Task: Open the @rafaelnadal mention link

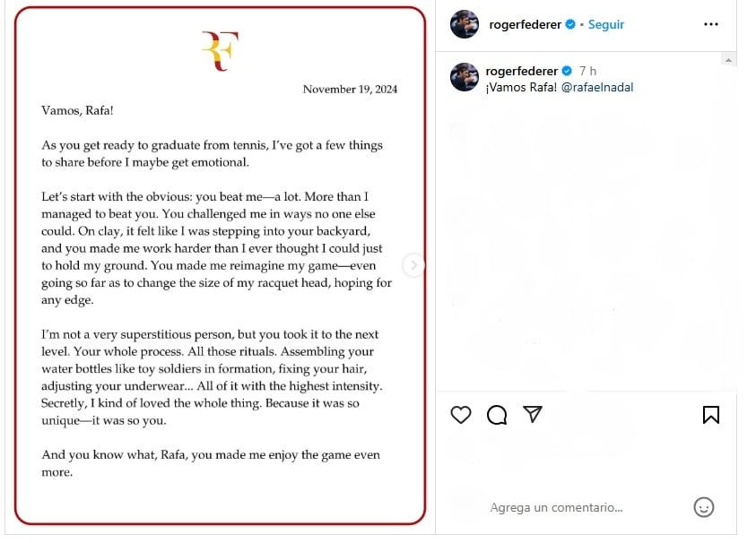Action: [600, 87]
